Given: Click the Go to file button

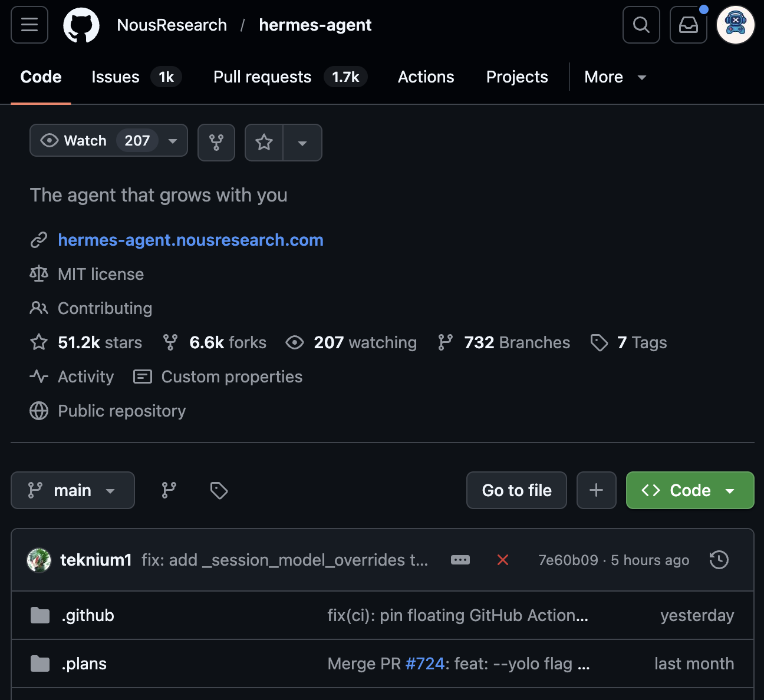Looking at the screenshot, I should click(x=516, y=490).
